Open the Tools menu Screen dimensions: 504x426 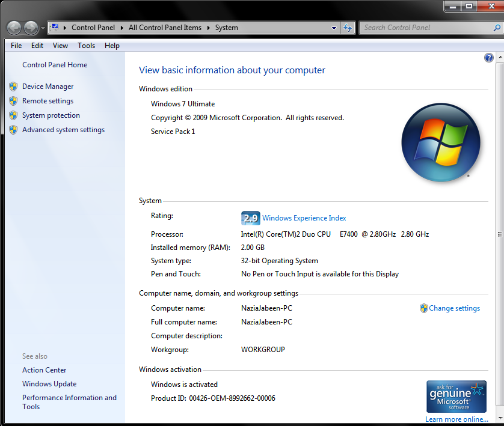click(86, 46)
